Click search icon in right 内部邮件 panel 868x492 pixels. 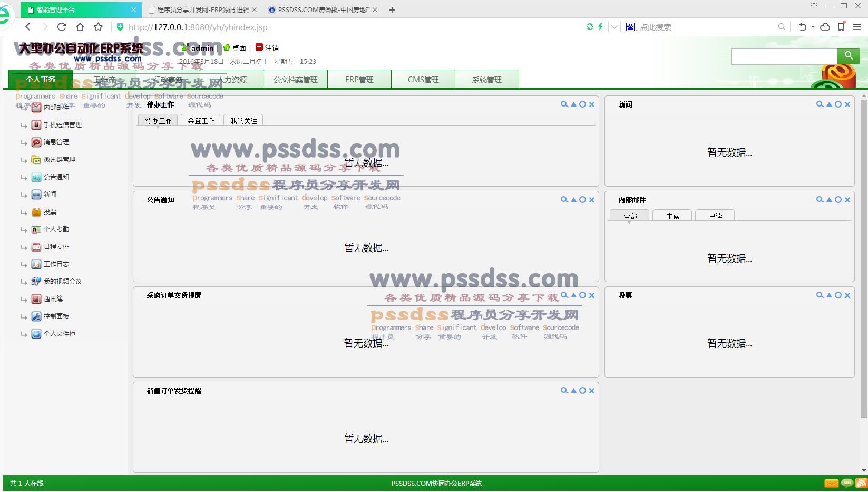(x=820, y=200)
